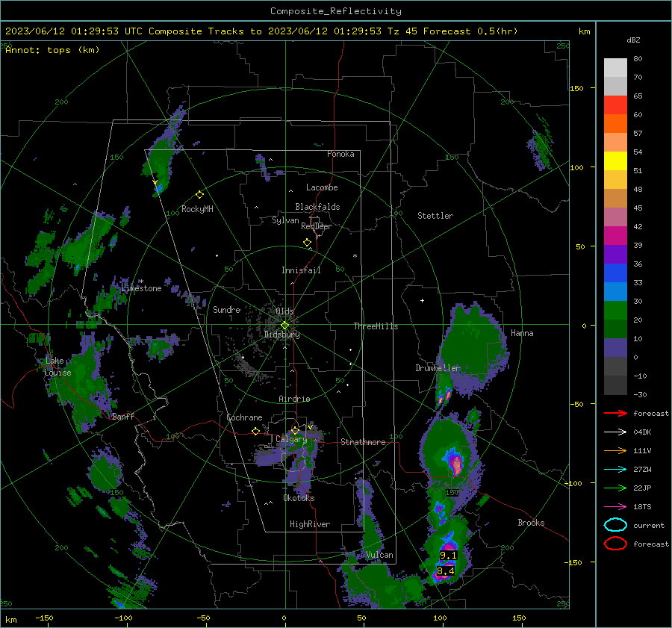Click the ThreeHills town label
672x628 pixels.
coord(376,326)
